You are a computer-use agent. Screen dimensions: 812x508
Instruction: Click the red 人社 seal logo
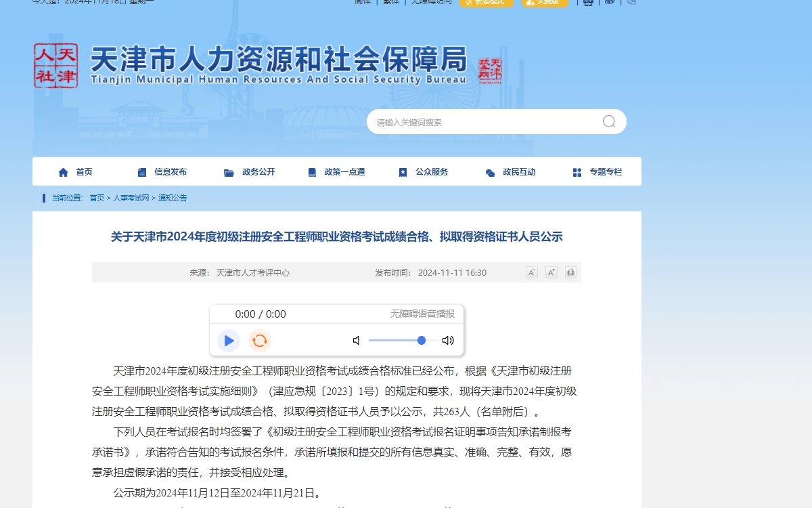56,66
